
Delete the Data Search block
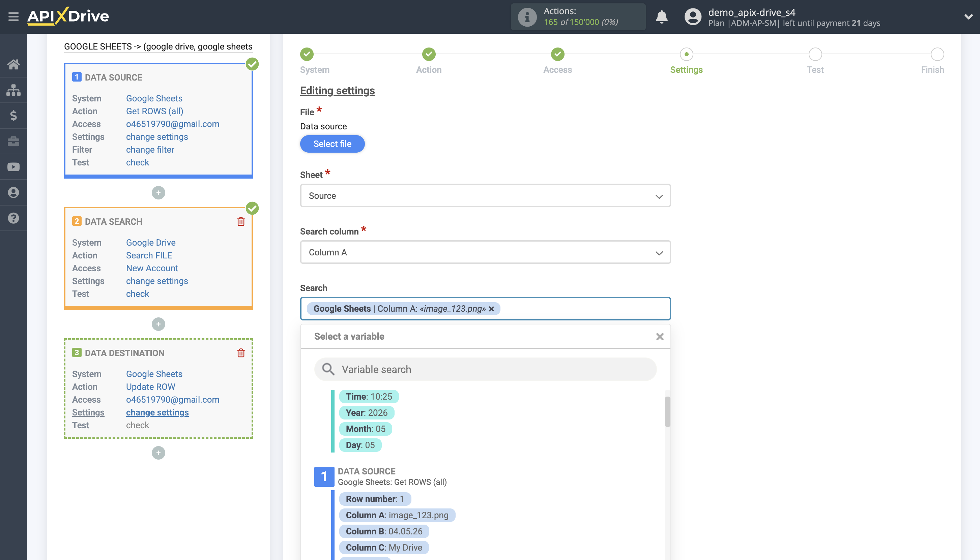tap(241, 221)
